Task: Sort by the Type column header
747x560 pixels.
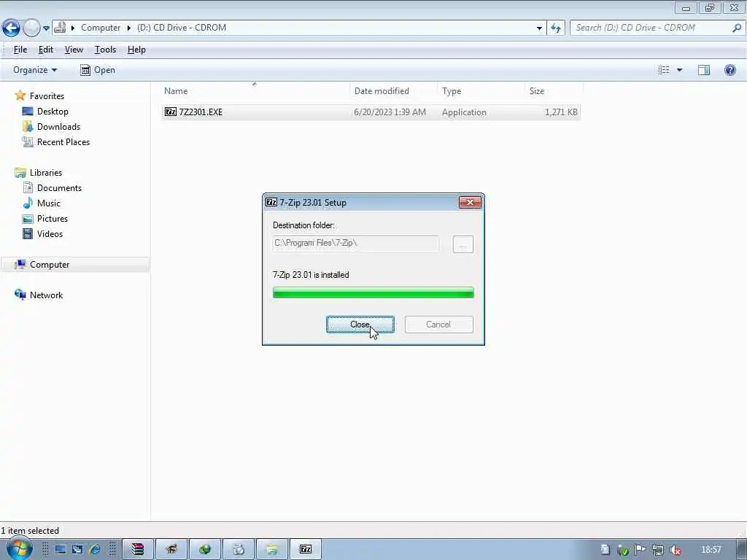Action: click(x=451, y=91)
